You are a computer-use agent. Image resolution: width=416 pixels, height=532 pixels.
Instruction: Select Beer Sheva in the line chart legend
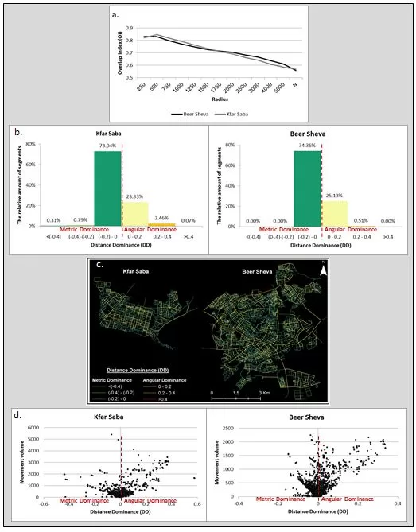189,114
